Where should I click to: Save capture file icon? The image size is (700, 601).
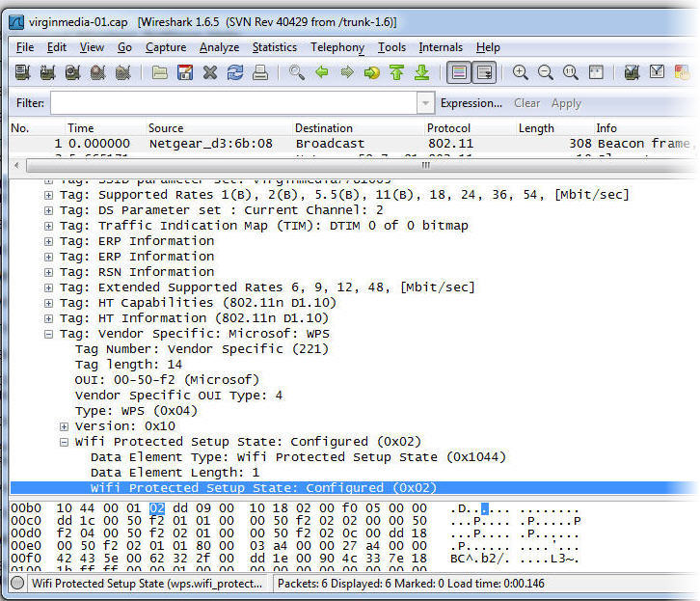pos(185,72)
